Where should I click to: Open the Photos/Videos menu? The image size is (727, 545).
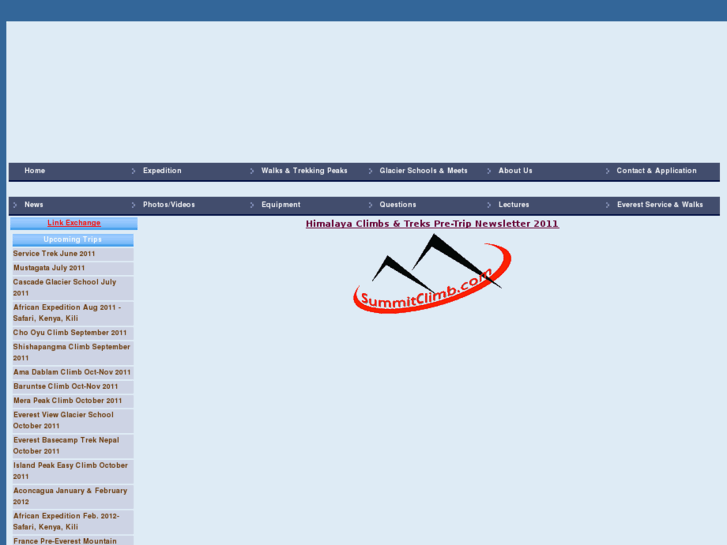point(169,205)
